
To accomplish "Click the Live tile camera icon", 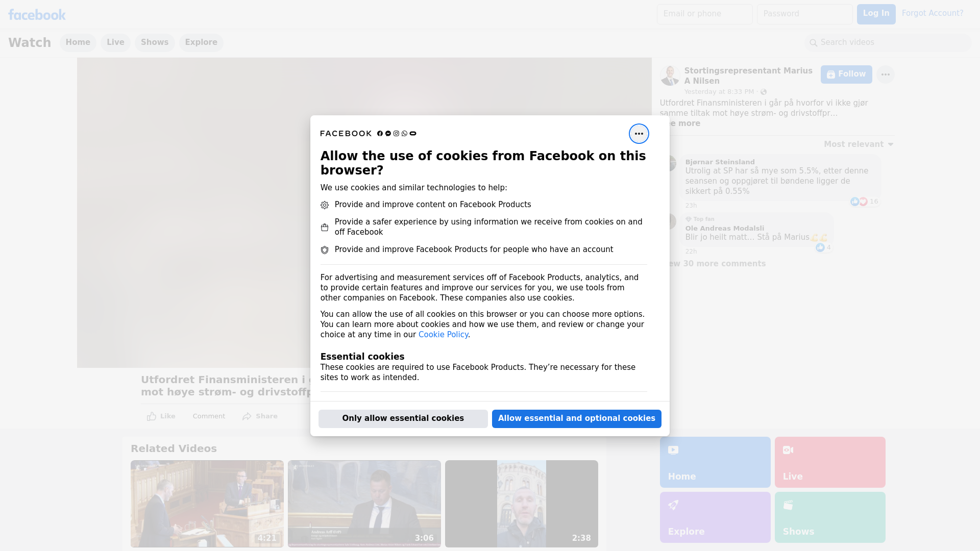I will point(788,450).
